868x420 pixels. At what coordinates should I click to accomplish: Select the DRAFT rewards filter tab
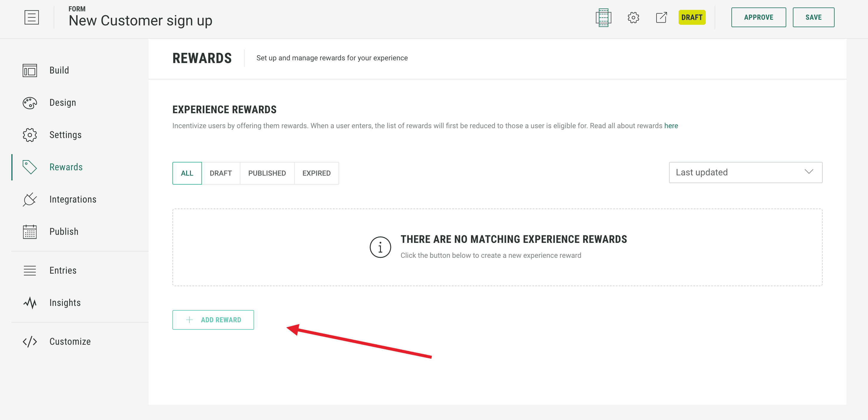click(221, 173)
